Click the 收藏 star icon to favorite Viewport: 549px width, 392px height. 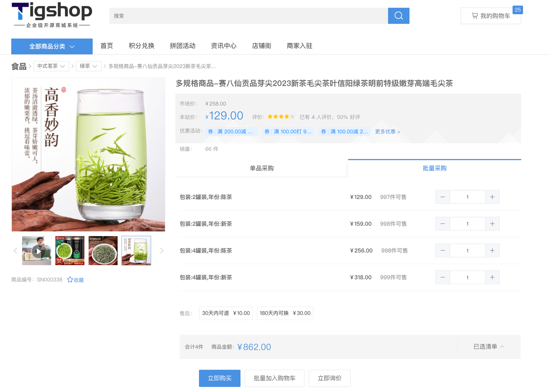70,280
